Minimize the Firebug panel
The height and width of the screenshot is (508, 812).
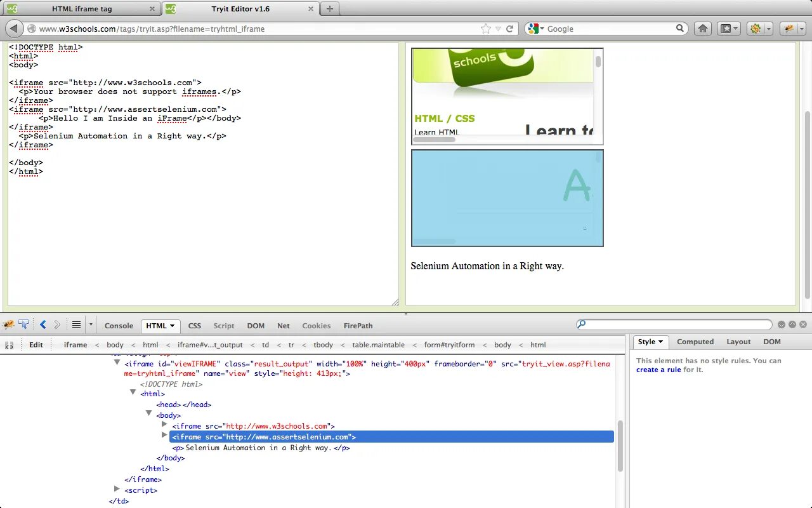782,324
